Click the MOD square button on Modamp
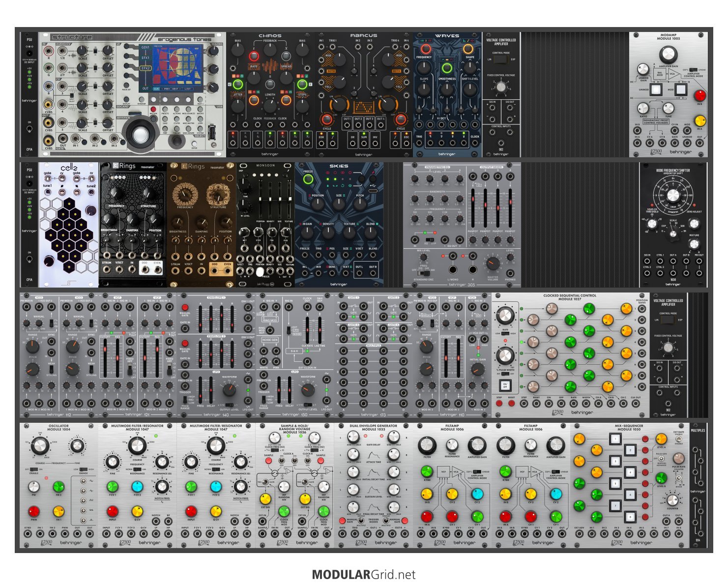Viewport: 728px width, 585px height. click(x=680, y=90)
